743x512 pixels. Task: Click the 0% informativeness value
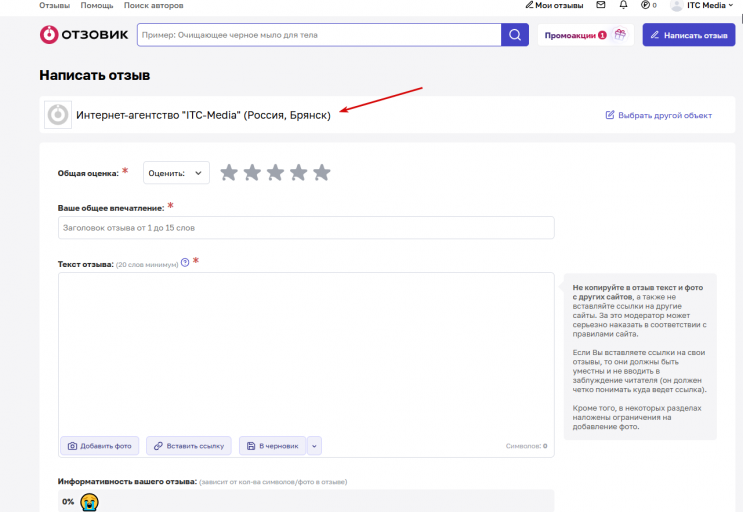pos(68,502)
